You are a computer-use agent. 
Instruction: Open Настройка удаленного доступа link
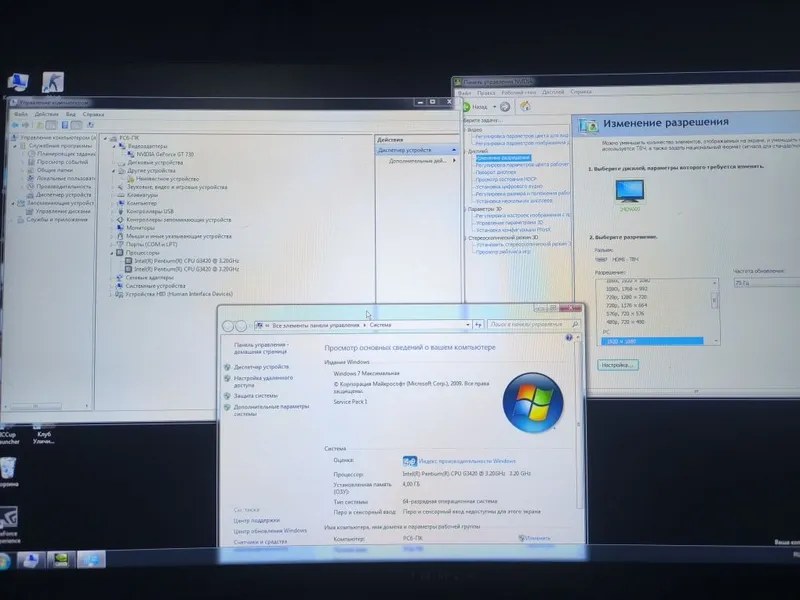(263, 381)
